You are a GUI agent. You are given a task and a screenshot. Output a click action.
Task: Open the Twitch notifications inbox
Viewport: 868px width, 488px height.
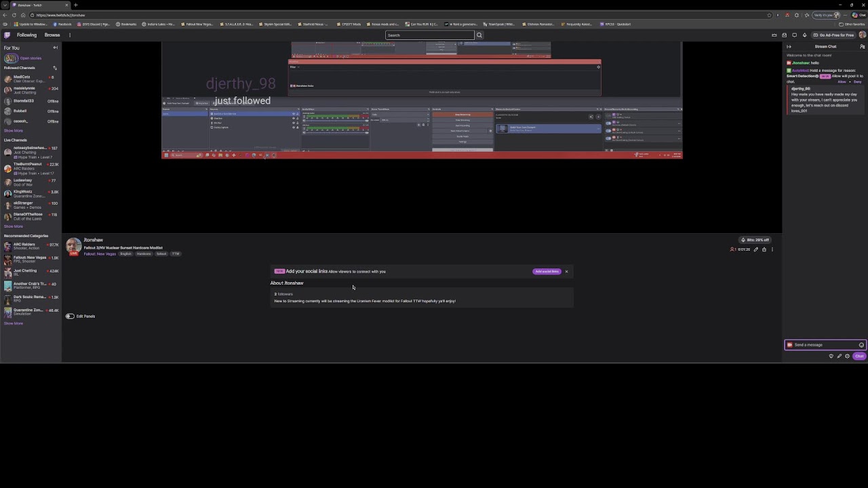pos(785,35)
